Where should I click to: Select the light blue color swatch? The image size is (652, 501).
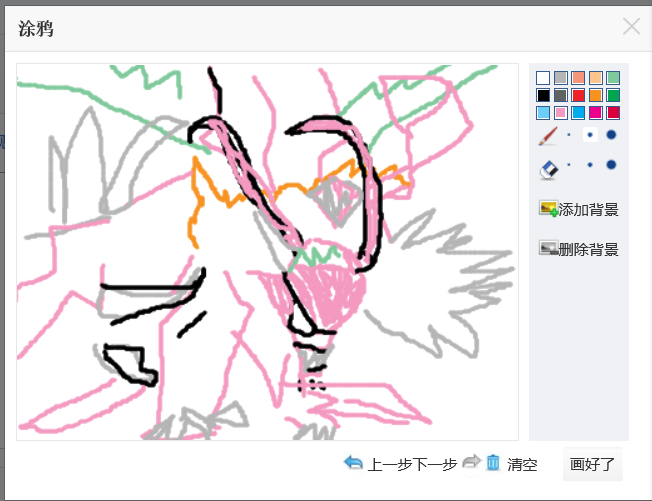pyautogui.click(x=543, y=113)
